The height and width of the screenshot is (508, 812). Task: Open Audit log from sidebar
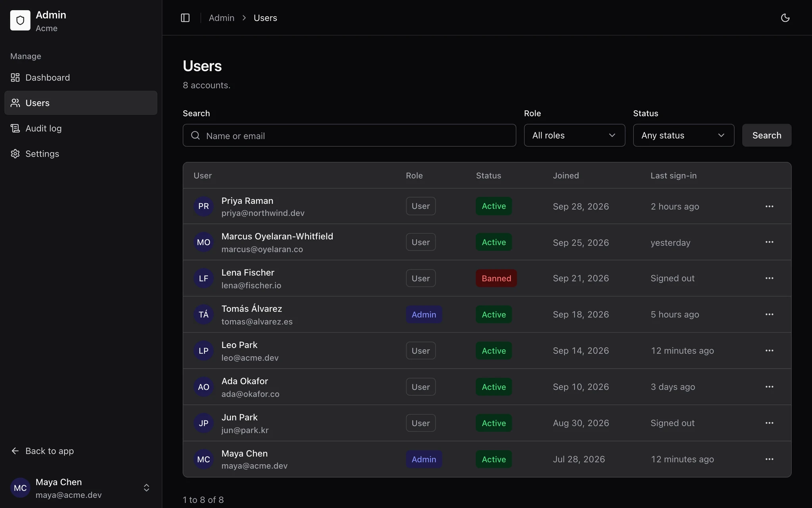pyautogui.click(x=81, y=128)
